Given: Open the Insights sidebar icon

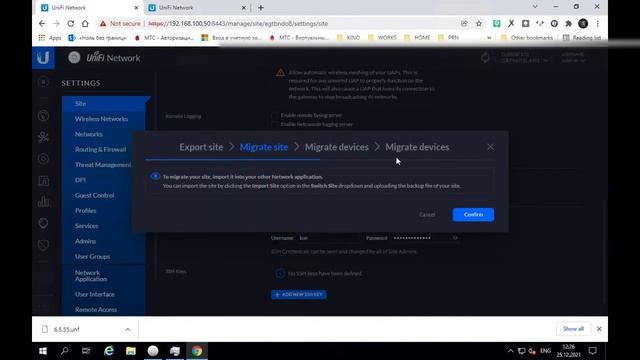Looking at the screenshot, I should click(x=43, y=223).
